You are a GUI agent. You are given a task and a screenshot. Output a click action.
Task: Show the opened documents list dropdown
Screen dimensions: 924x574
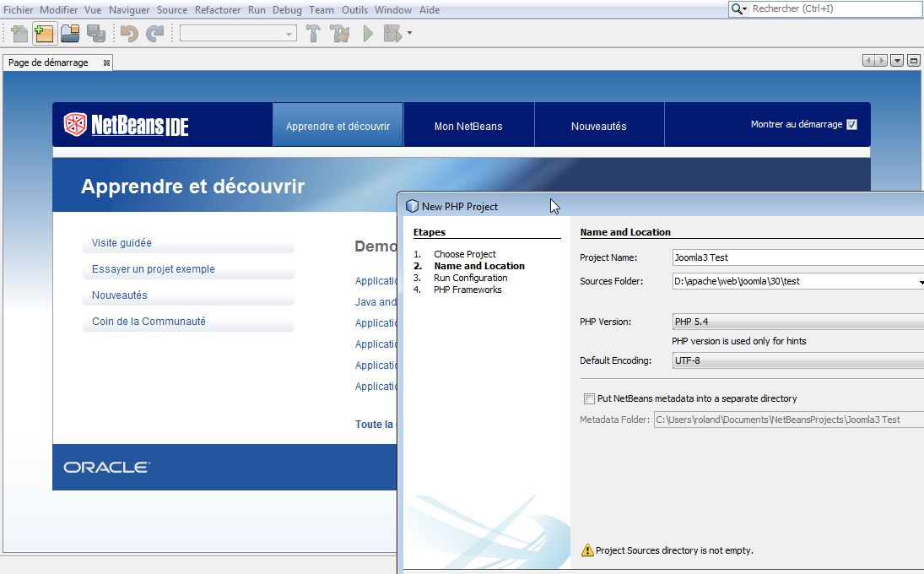897,61
